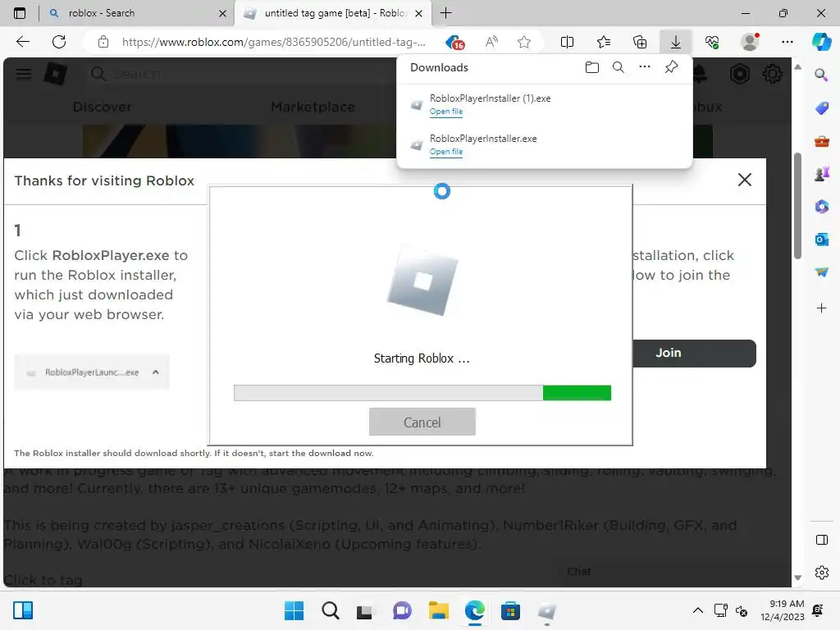This screenshot has height=630, width=840.
Task: Close the Thanks for visiting Roblox dialog
Action: pyautogui.click(x=745, y=180)
